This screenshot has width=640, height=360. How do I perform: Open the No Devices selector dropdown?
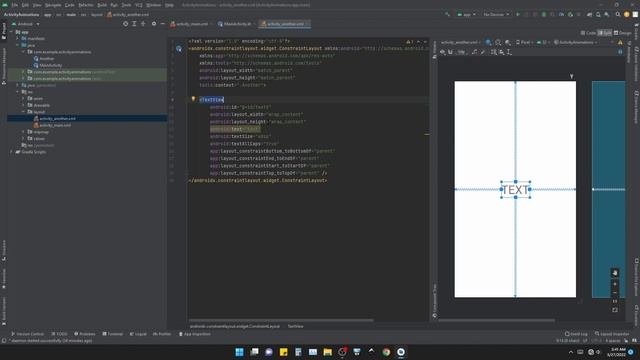tap(496, 14)
